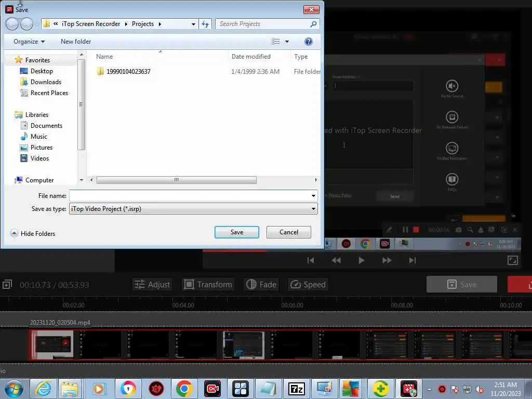The width and height of the screenshot is (532, 399).
Task: Click the Projects breadcrumb
Action: point(142,24)
